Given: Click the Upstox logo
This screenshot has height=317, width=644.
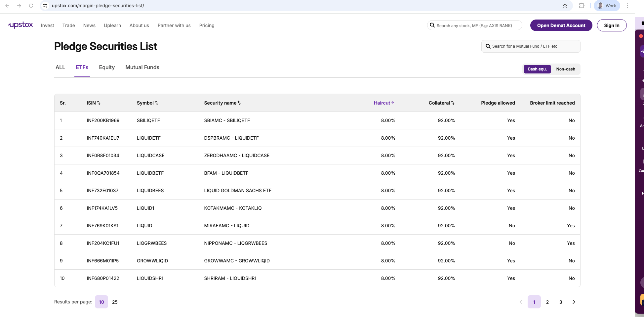Looking at the screenshot, I should click(20, 25).
